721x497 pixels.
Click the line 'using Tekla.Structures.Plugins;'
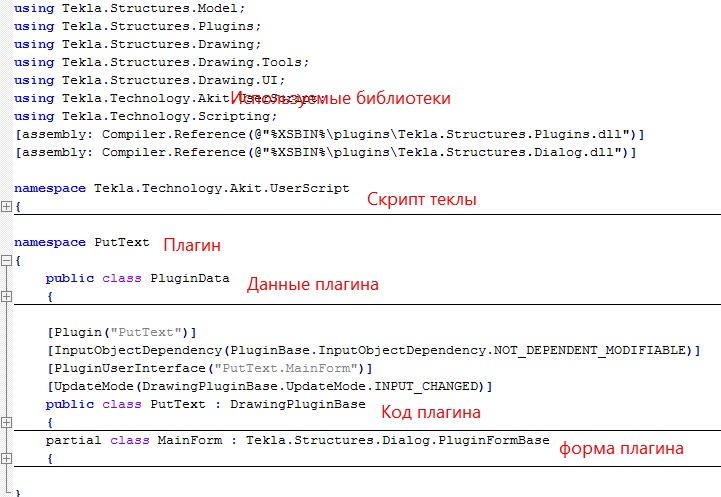(x=137, y=26)
